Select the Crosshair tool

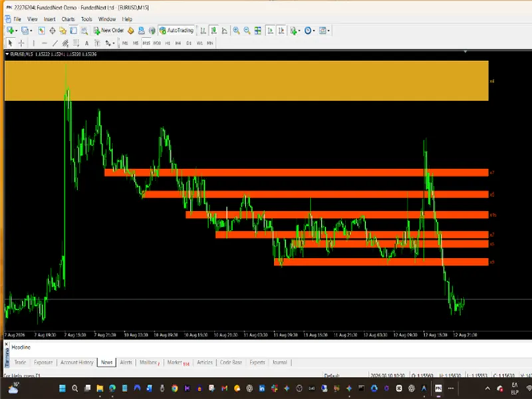21,43
